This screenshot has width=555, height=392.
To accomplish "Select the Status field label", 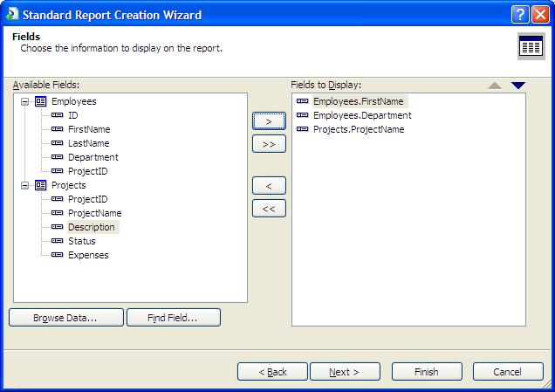I will [x=82, y=241].
